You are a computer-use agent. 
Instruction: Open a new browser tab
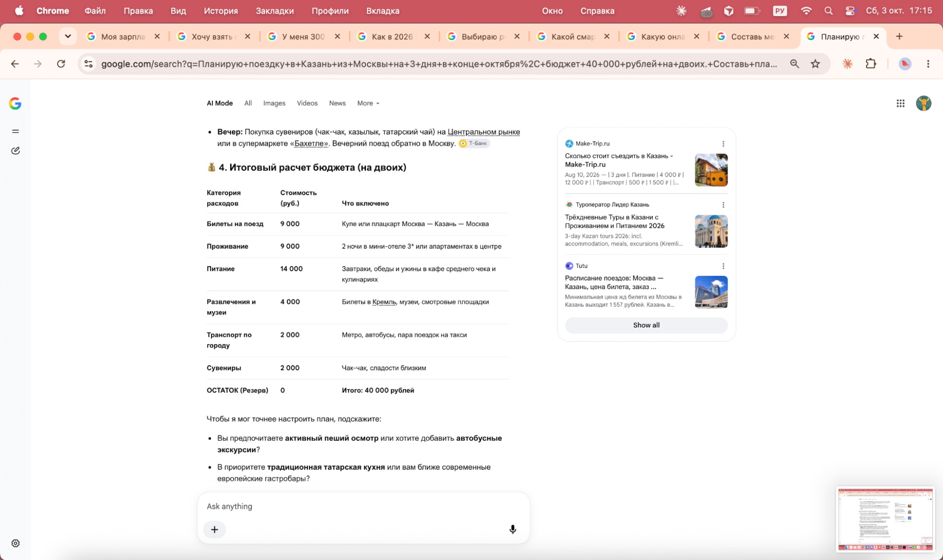tap(899, 36)
